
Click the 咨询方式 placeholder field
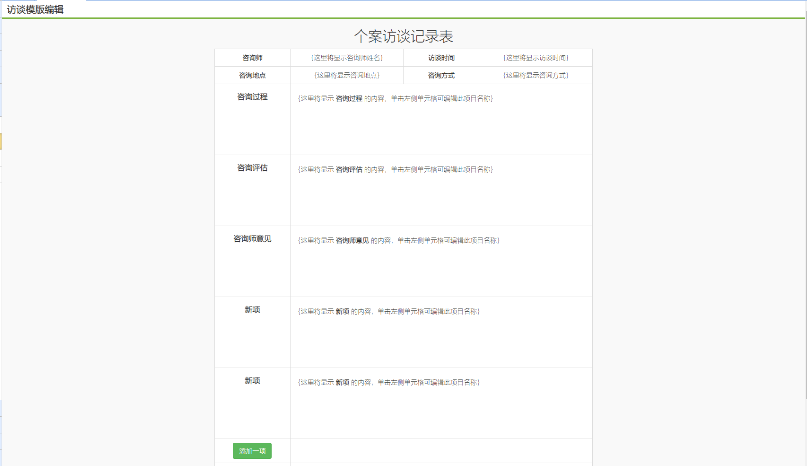[535, 75]
